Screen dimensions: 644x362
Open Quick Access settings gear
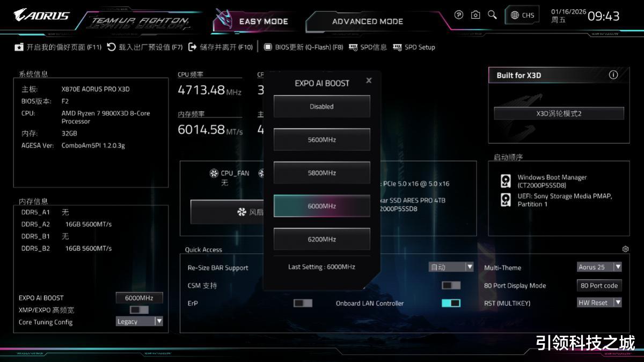click(x=625, y=249)
